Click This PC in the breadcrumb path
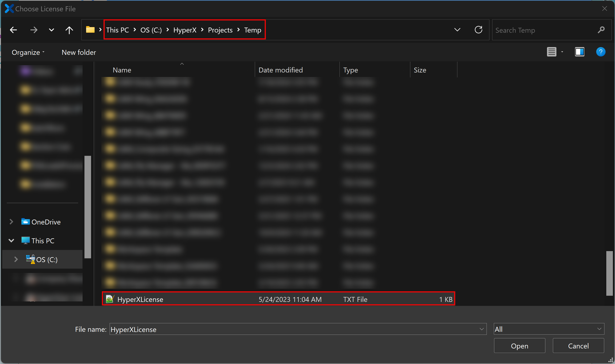This screenshot has width=615, height=364. (x=117, y=30)
